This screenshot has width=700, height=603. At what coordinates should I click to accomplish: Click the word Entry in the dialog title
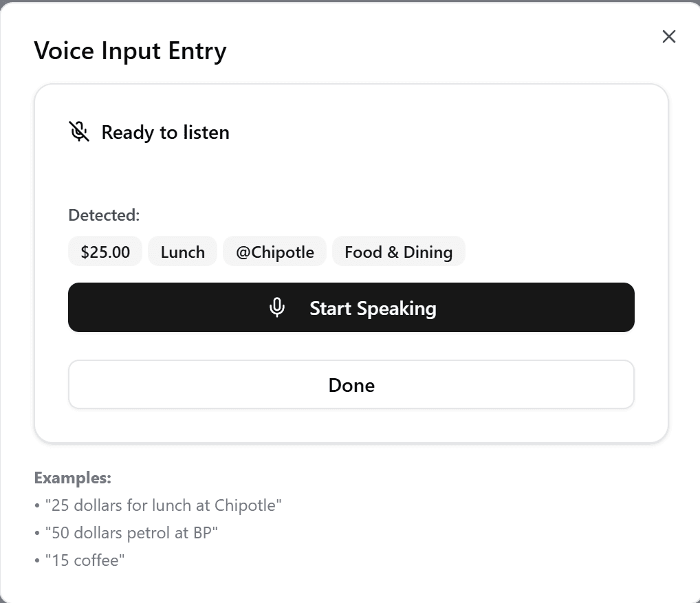pyautogui.click(x=197, y=51)
